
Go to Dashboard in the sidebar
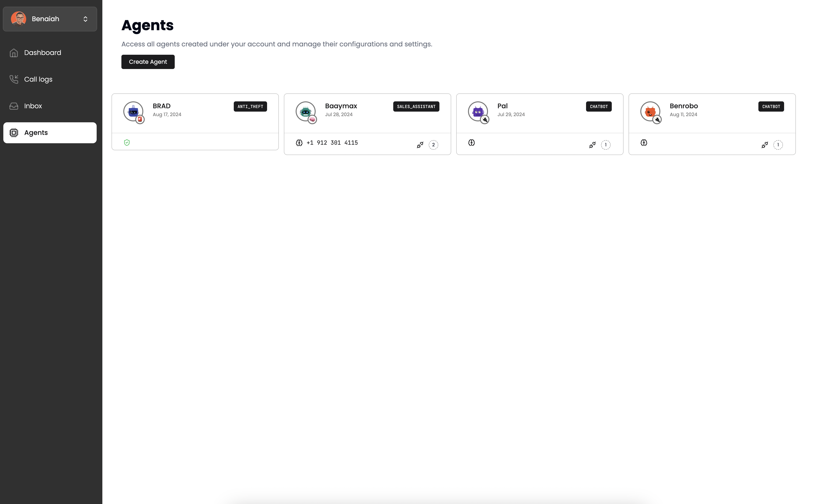click(x=43, y=53)
